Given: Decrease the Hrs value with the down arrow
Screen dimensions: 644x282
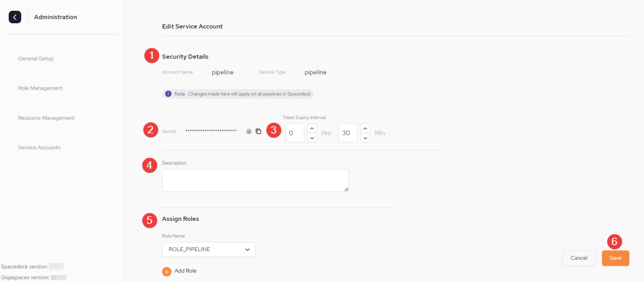Looking at the screenshot, I should (312, 137).
